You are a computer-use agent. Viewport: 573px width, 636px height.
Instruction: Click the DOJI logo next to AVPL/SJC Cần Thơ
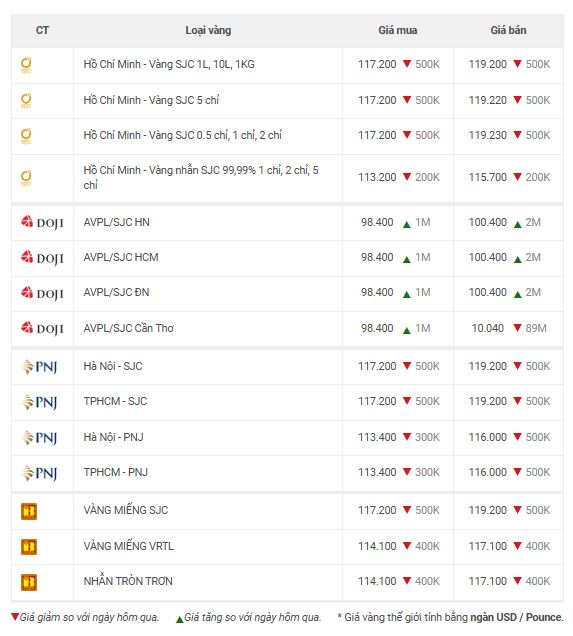[x=42, y=328]
